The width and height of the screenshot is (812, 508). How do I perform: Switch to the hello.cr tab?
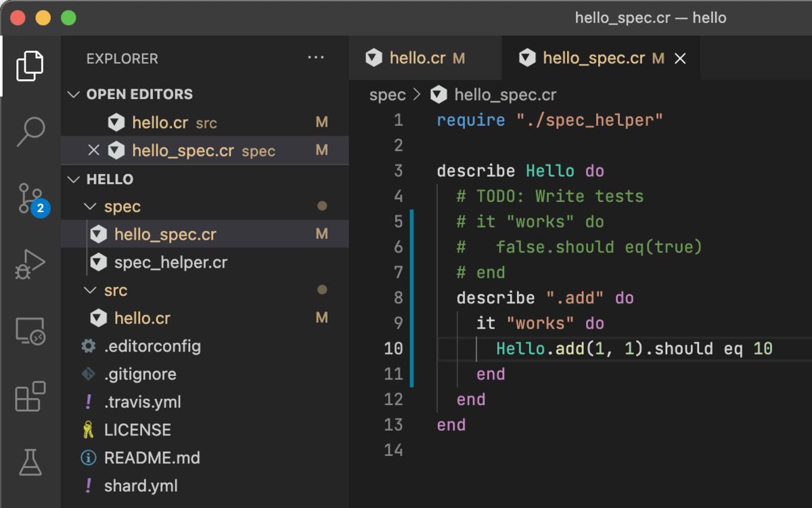[426, 58]
